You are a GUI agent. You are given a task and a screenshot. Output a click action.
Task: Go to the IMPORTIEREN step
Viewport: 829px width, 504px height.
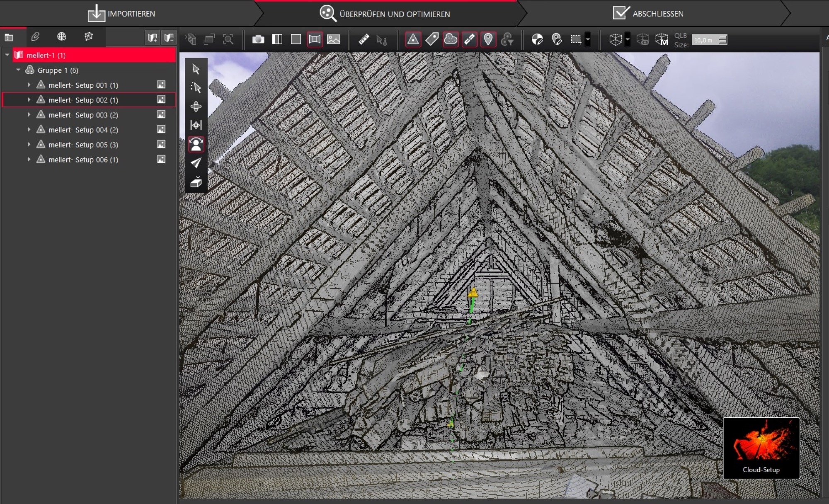click(x=121, y=14)
